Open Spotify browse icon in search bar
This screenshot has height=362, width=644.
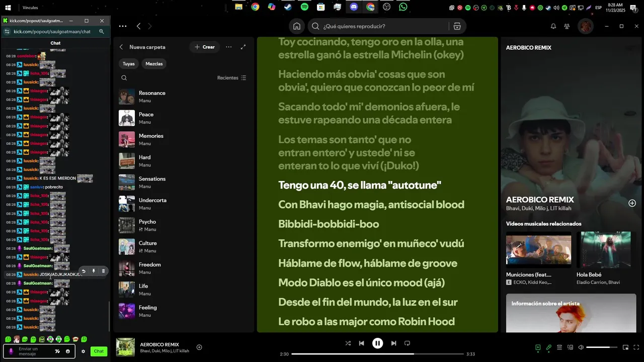457,26
